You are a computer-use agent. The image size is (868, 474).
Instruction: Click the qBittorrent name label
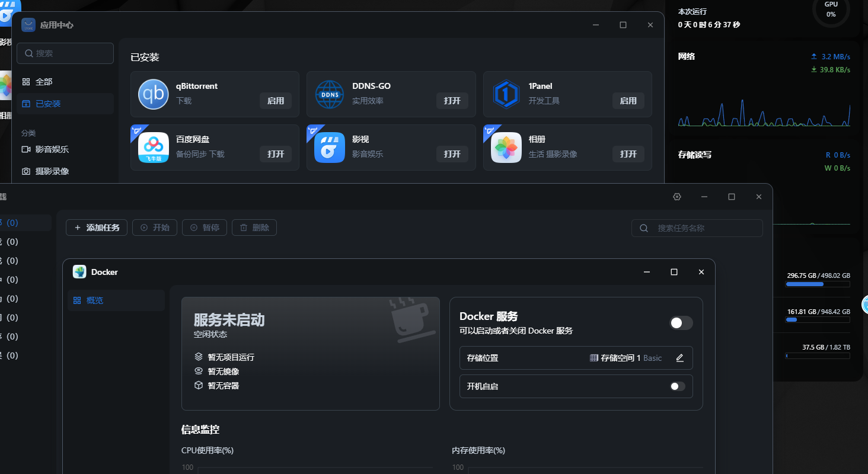(x=197, y=86)
